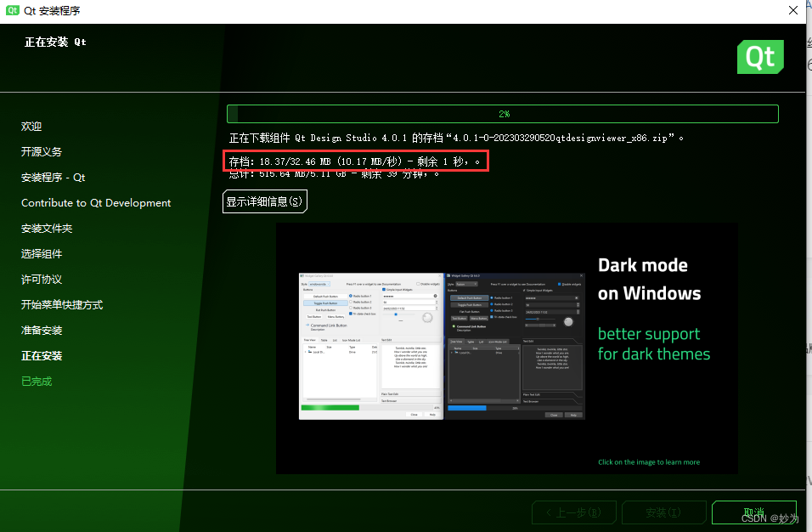Screen dimensions: 812x532
Task: Select Contribute to Qt Development step
Action: pyautogui.click(x=96, y=203)
